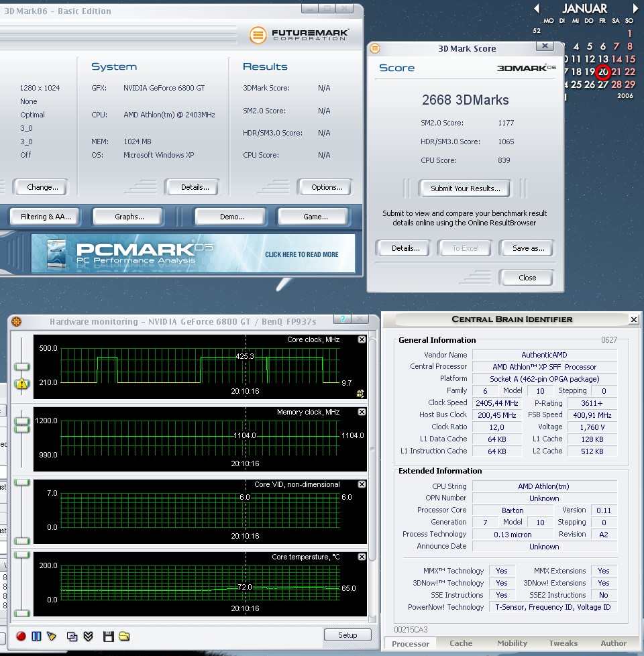Viewport: 644px width, 656px height.
Task: Click CPU Score value 839 in score dialog
Action: pos(504,160)
